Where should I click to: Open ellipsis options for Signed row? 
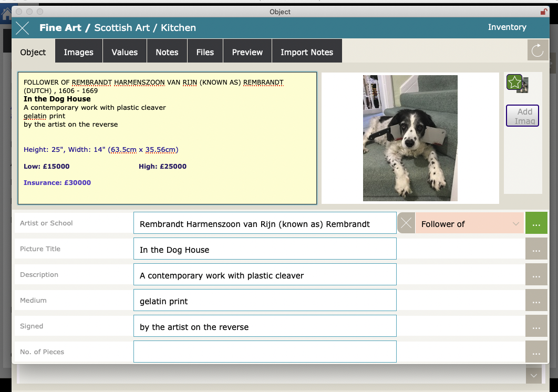coord(536,326)
